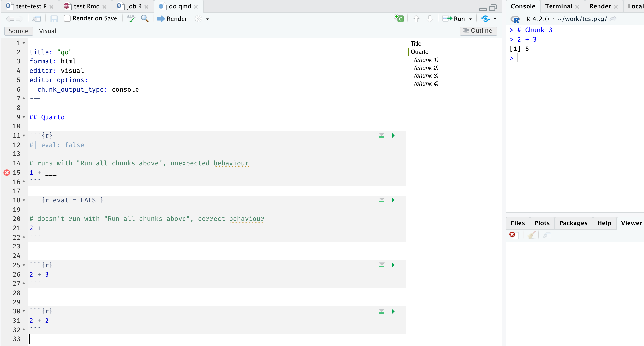Open the Terminal tab
Image resolution: width=644 pixels, height=346 pixels.
click(x=558, y=6)
